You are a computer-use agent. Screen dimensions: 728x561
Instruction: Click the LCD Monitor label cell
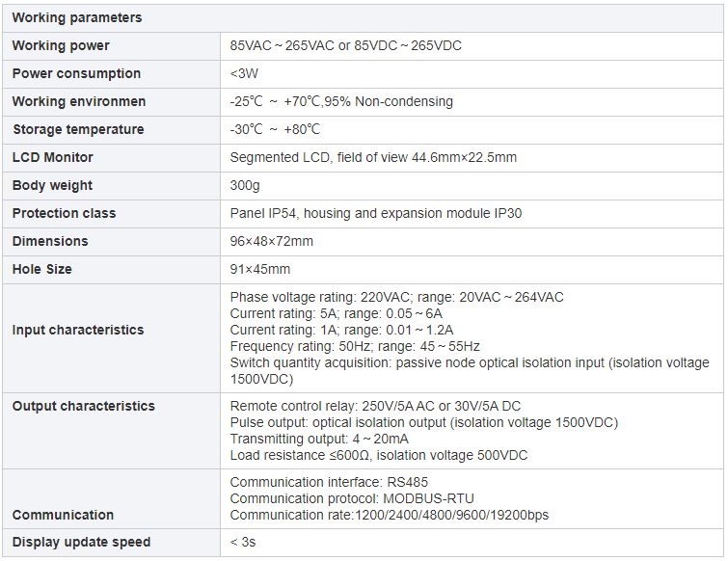111,158
